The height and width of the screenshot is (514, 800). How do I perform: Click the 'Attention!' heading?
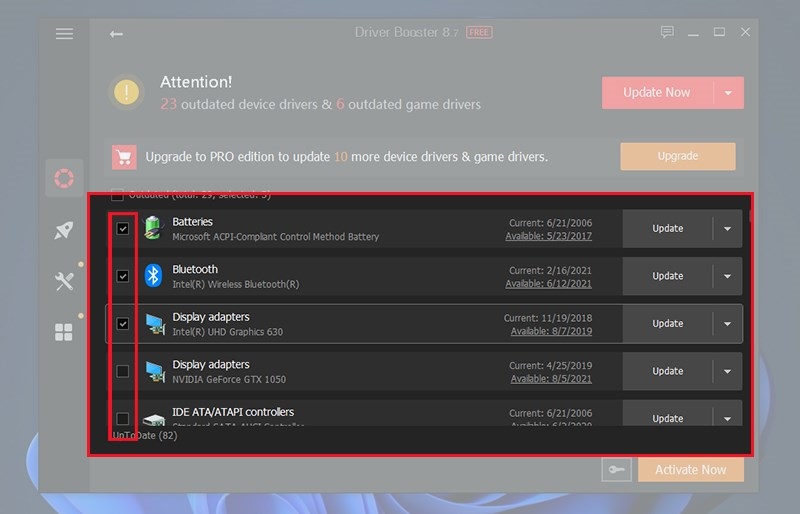(196, 82)
